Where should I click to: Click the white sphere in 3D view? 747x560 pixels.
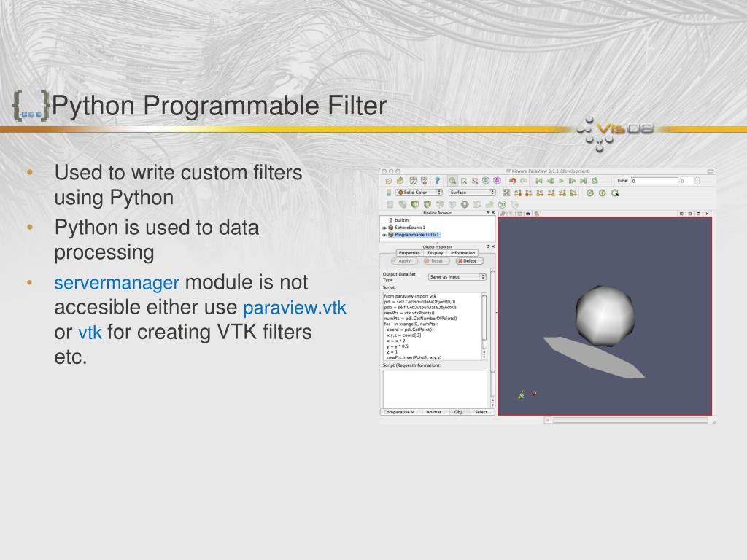(x=605, y=315)
